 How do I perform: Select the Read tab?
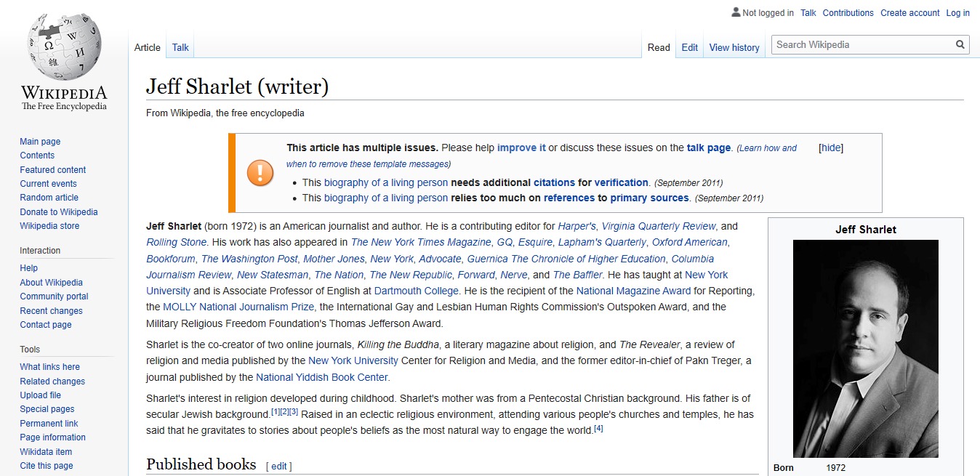tap(659, 47)
